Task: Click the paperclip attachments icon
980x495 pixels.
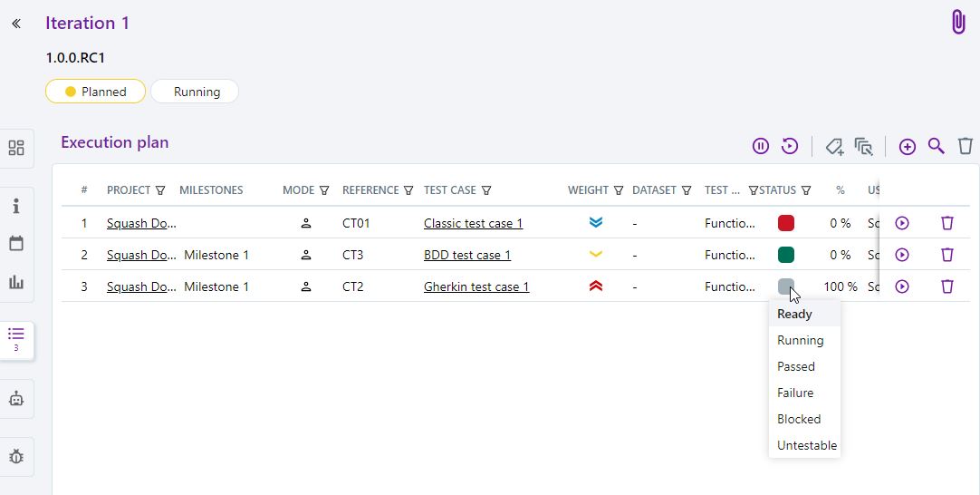Action: 958,23
